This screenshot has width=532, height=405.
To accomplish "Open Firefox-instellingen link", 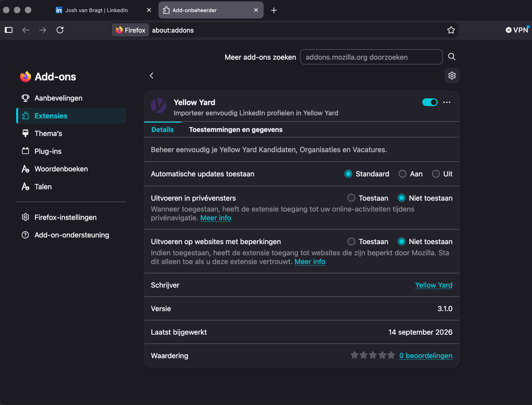I will (x=65, y=217).
